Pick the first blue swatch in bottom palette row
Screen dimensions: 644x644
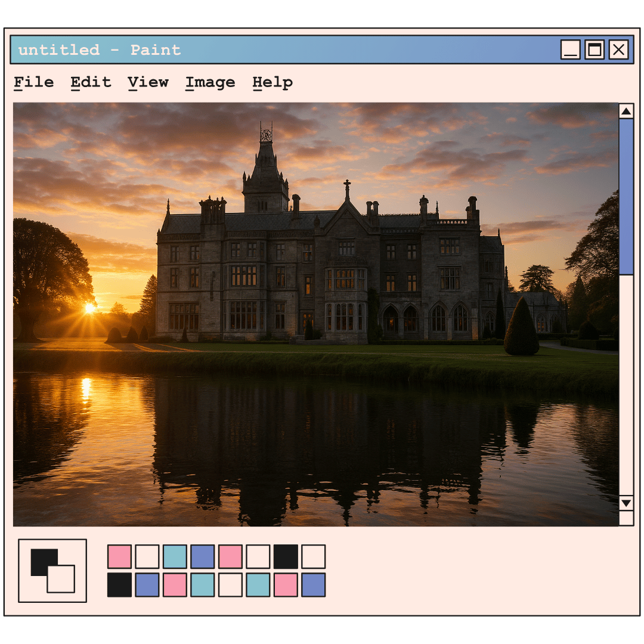click(x=147, y=585)
